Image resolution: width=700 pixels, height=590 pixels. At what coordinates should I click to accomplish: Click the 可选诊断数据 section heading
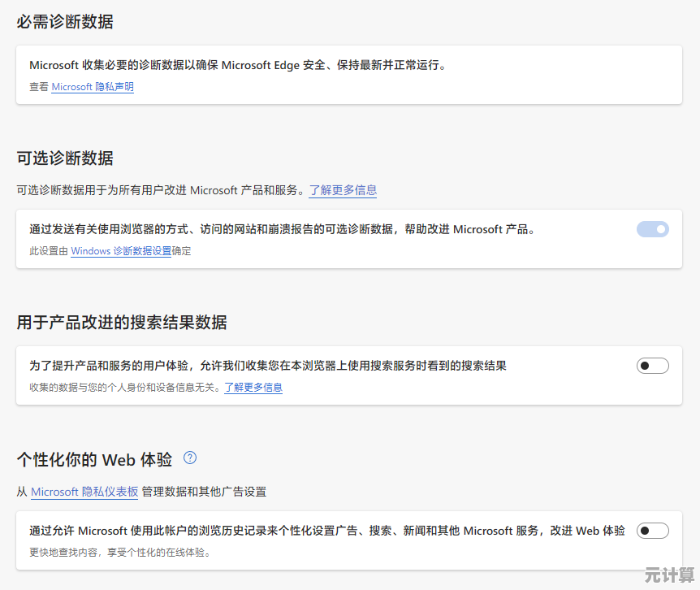pos(65,158)
